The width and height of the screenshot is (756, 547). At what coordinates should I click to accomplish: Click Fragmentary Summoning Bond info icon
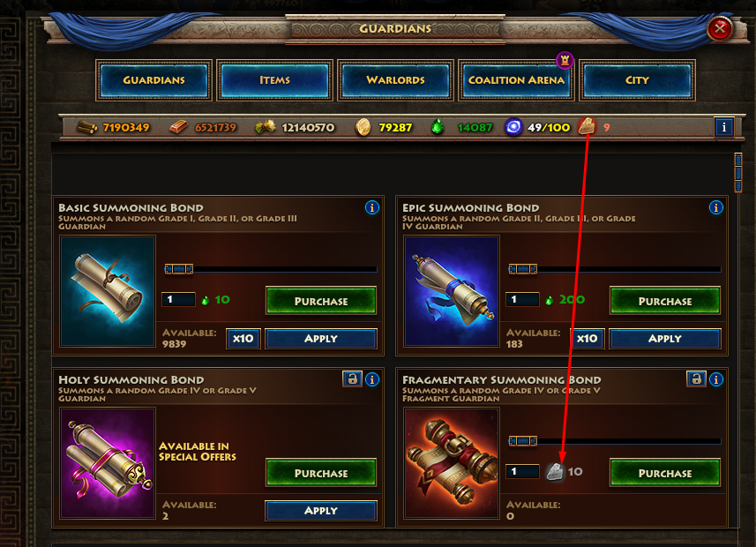(x=716, y=379)
